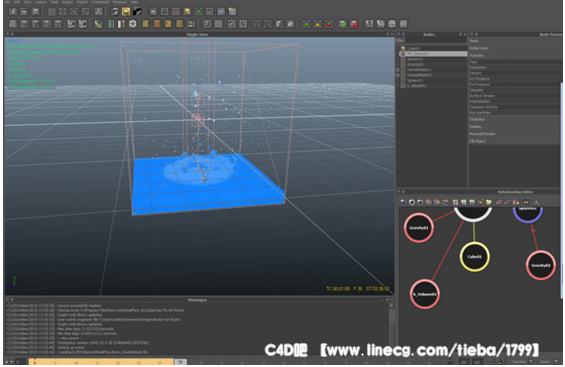Open the Export menu
Image resolution: width=565 pixels, height=367 pixels.
67,2
